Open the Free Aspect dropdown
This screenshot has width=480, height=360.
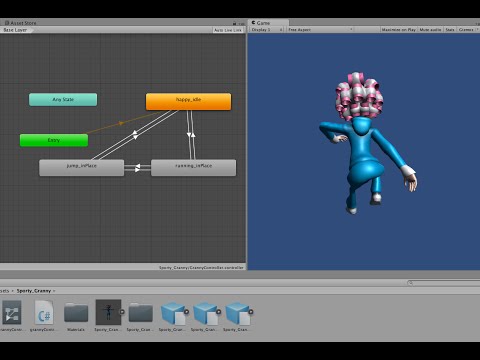pyautogui.click(x=320, y=30)
